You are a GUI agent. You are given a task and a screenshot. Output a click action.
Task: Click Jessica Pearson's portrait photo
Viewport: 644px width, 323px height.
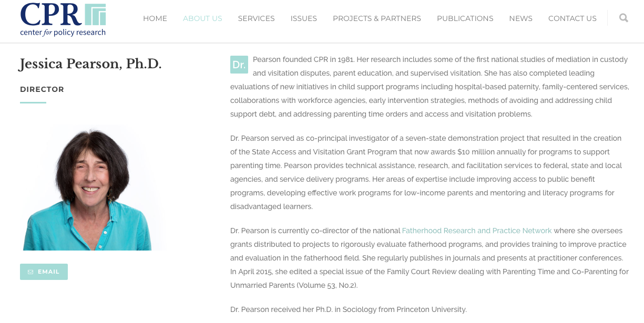click(x=92, y=187)
